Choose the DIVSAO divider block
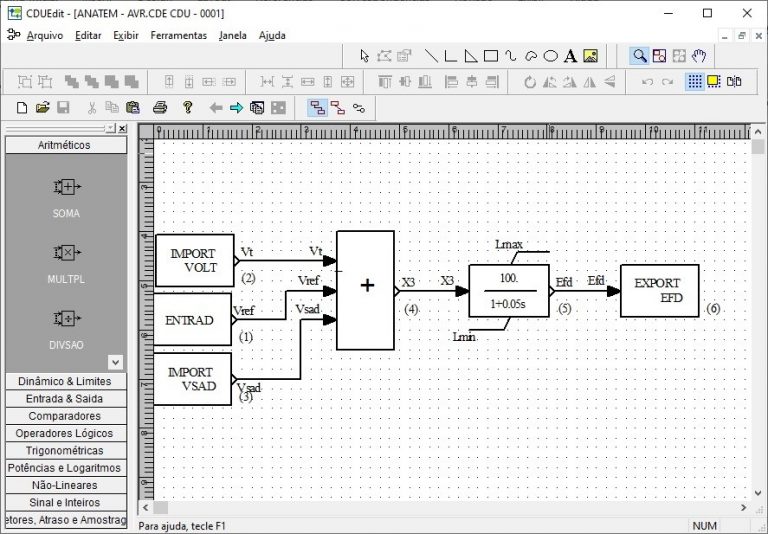 [65, 319]
